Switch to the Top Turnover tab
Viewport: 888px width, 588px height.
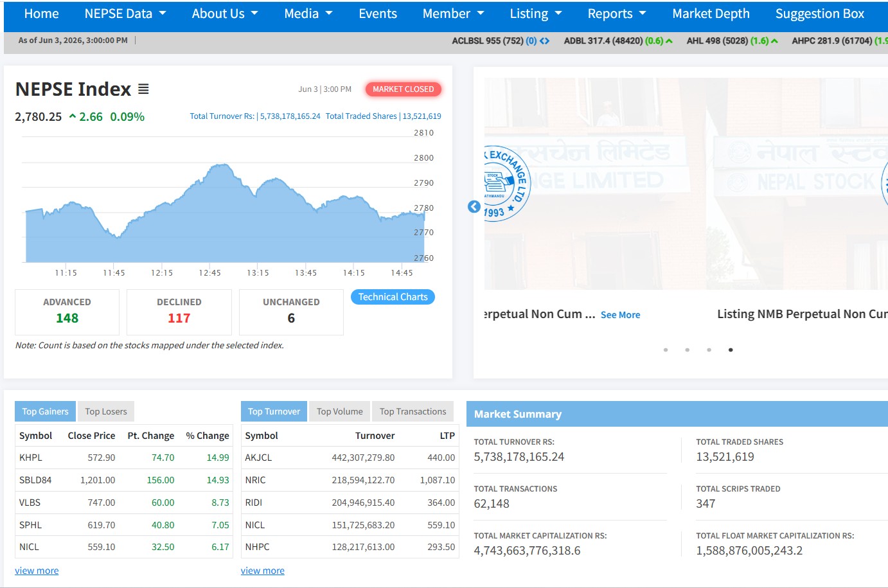[274, 411]
